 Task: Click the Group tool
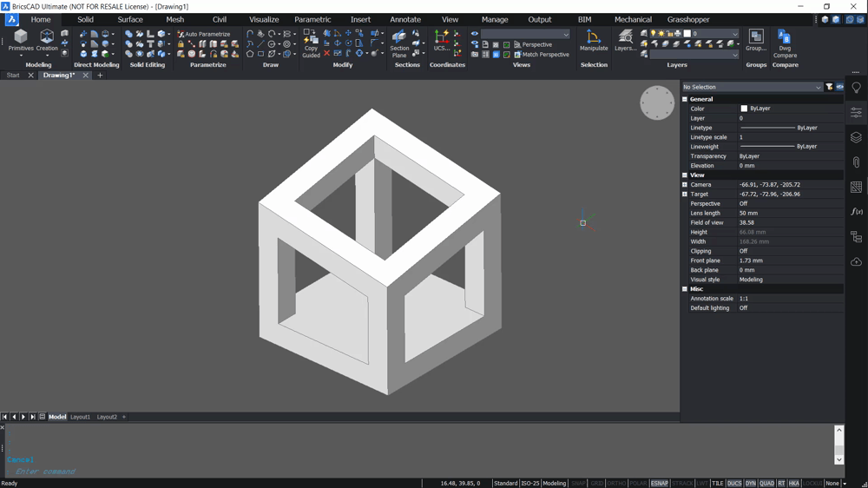tap(756, 41)
